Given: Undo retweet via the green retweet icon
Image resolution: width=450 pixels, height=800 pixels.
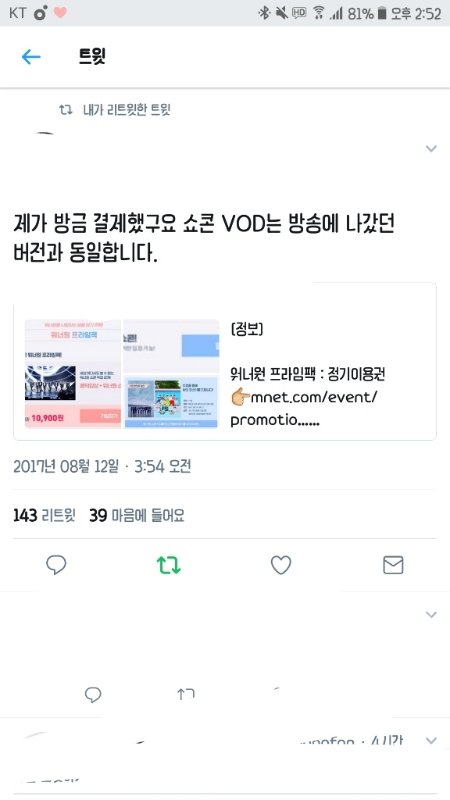Looking at the screenshot, I should point(168,565).
